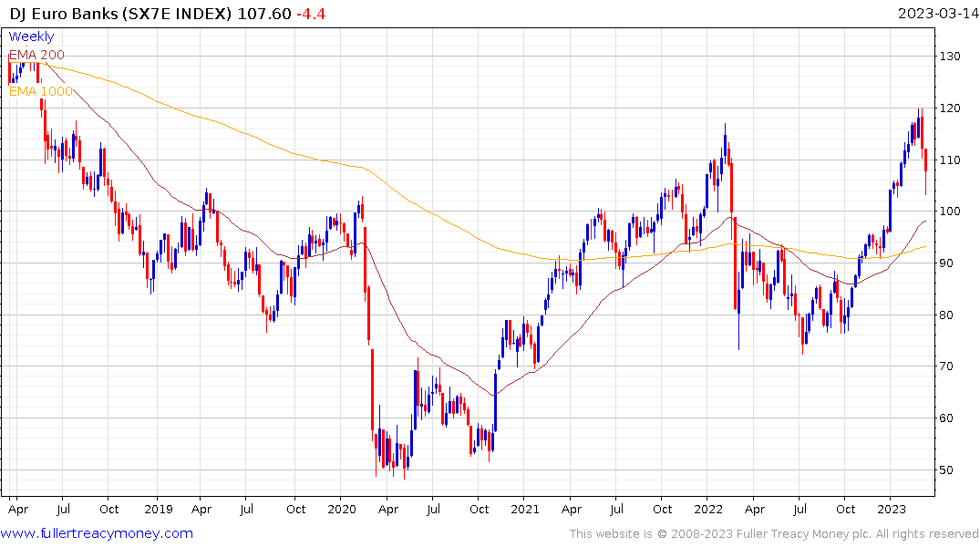The image size is (980, 547).
Task: Click the 110 price axis label
Action: coord(950,160)
